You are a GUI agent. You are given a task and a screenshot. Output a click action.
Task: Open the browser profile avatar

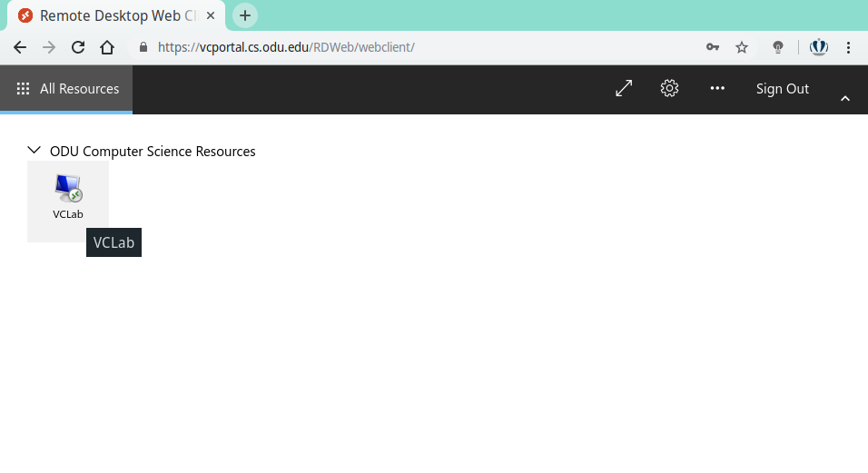[819, 47]
